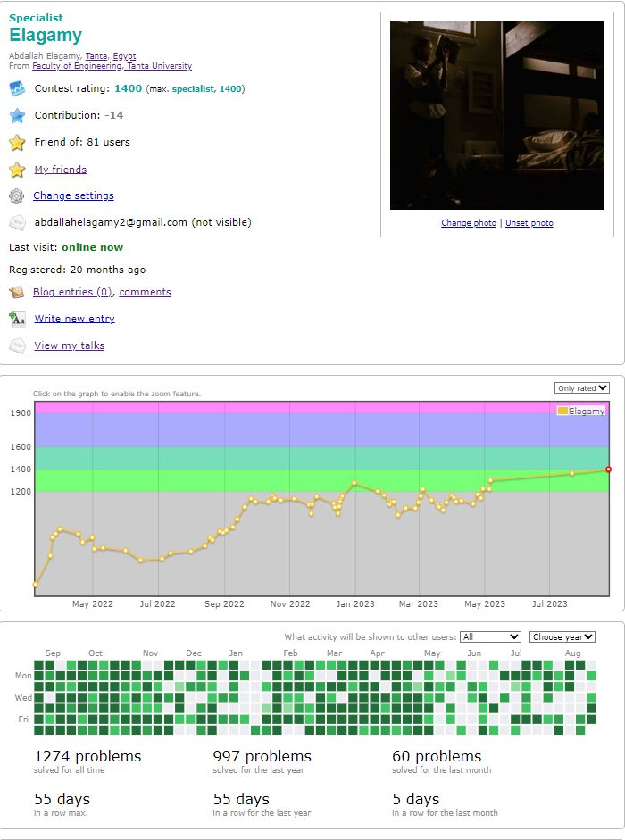Open Blog entries (0) link
Viewport: 625px width, 840px height.
(72, 292)
